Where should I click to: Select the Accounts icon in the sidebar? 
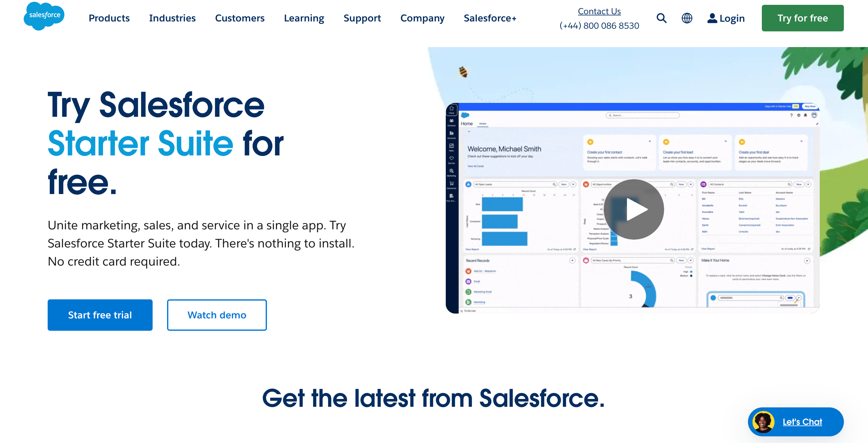[451, 133]
